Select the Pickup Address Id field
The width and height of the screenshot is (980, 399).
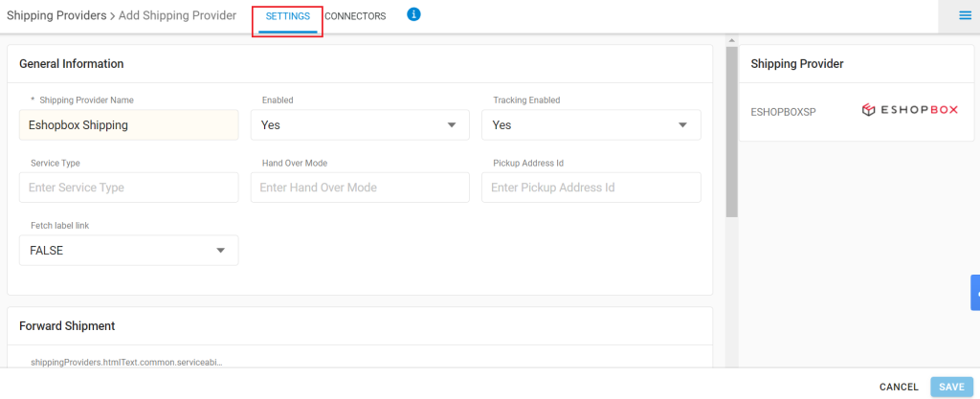[x=590, y=188]
